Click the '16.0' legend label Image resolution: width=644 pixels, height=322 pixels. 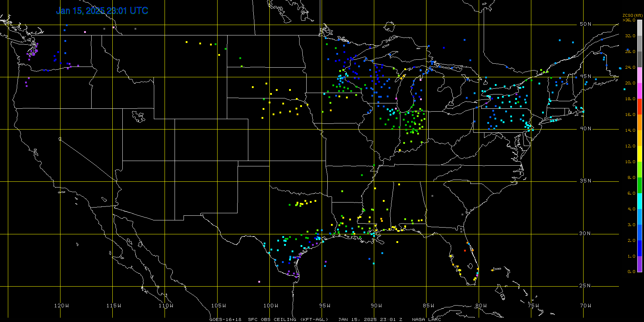click(x=630, y=114)
